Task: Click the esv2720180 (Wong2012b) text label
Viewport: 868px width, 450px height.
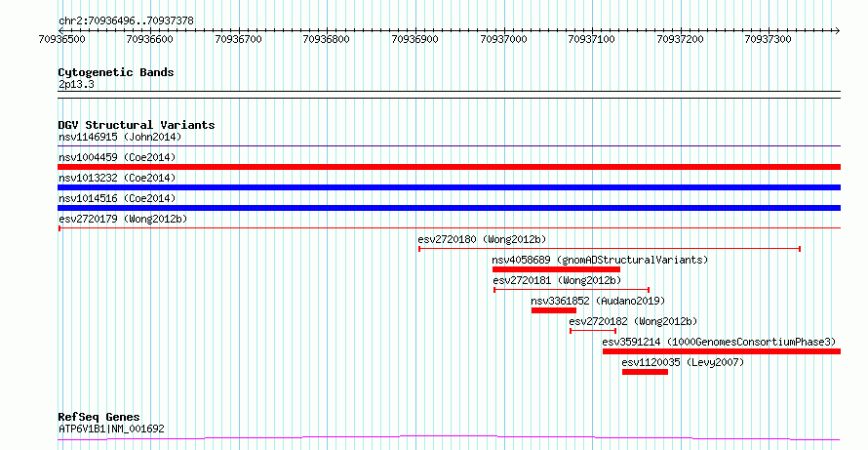Action: [482, 239]
